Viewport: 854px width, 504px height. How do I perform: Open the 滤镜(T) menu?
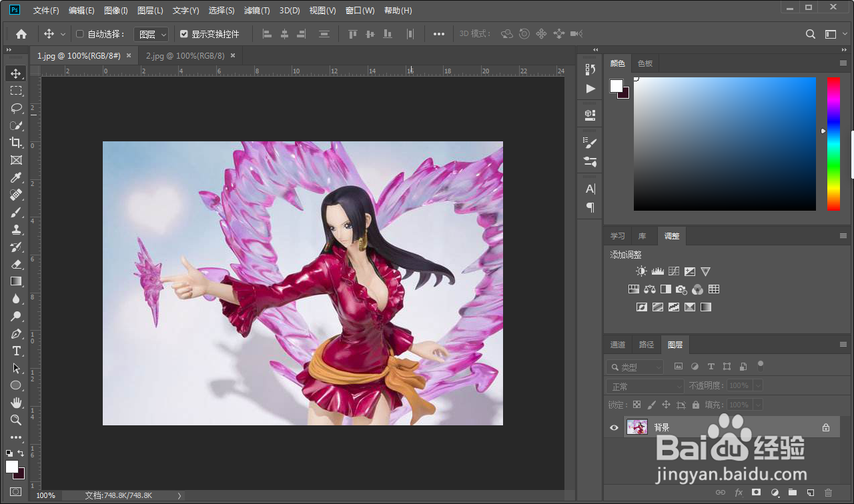pyautogui.click(x=257, y=11)
